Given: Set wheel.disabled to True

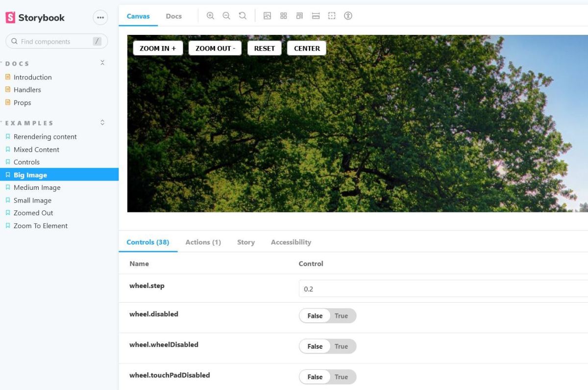Looking at the screenshot, I should click(x=341, y=315).
